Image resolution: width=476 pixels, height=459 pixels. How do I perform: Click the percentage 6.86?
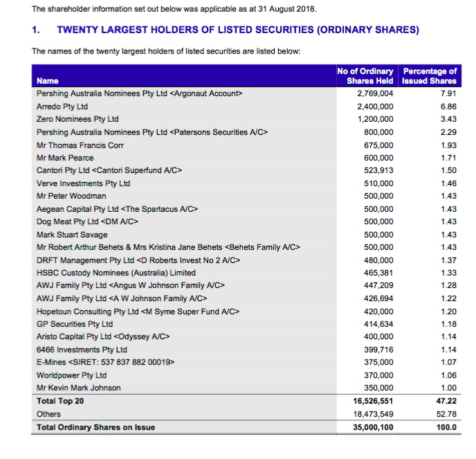point(449,107)
